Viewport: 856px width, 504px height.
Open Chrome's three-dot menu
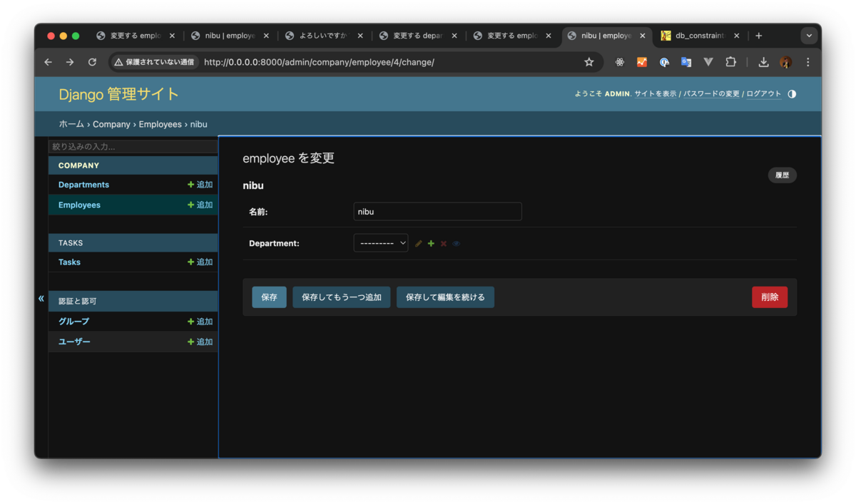tap(807, 62)
